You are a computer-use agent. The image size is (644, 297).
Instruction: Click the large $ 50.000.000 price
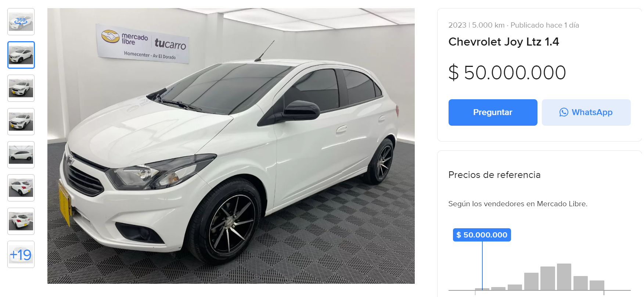(507, 72)
